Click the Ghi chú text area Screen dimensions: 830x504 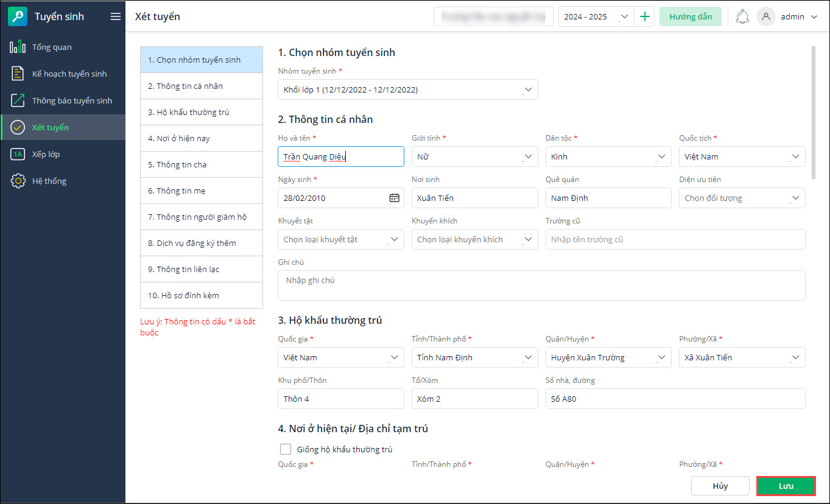point(541,285)
